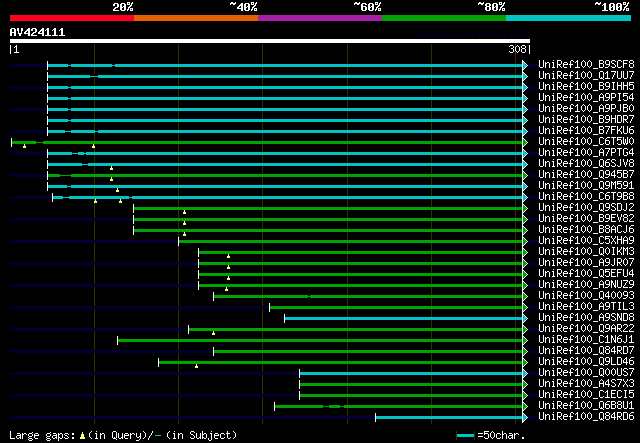Click the UniRef100_B9IHH5 label
640x443 pixels.
point(586,86)
